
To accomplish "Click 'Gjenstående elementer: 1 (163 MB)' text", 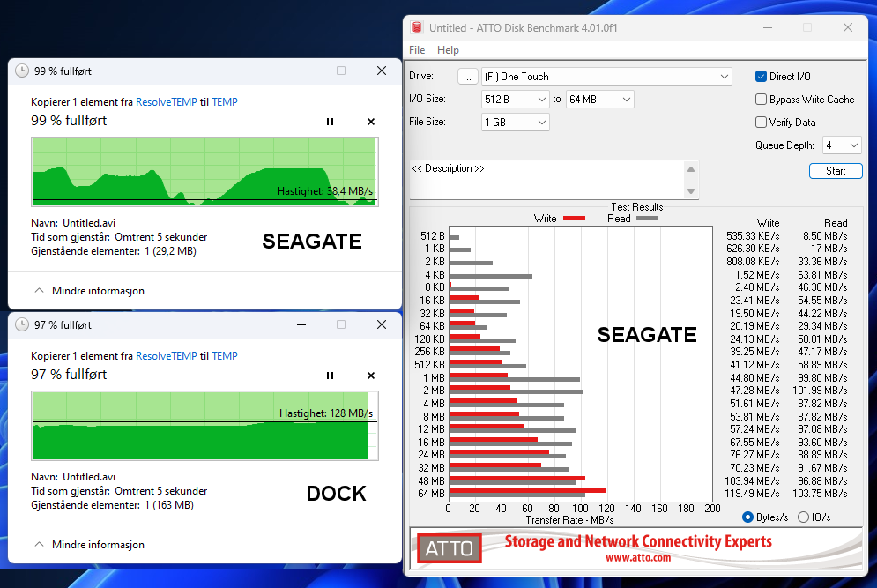I will pos(113,505).
